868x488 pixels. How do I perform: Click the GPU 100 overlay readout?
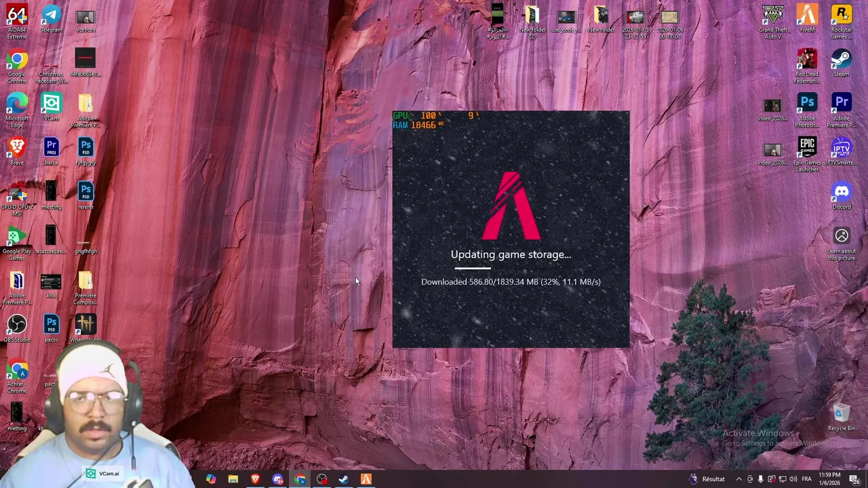416,116
